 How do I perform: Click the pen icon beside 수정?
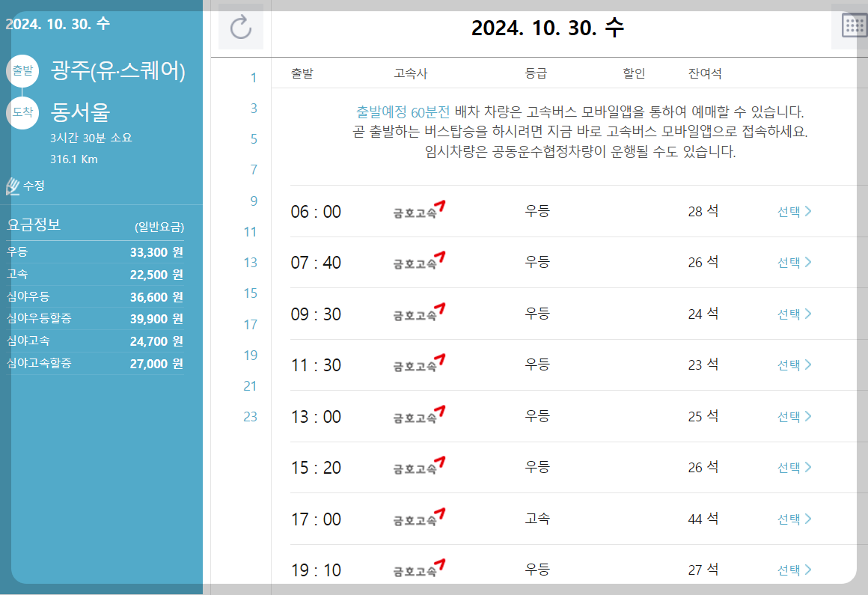click(x=13, y=186)
